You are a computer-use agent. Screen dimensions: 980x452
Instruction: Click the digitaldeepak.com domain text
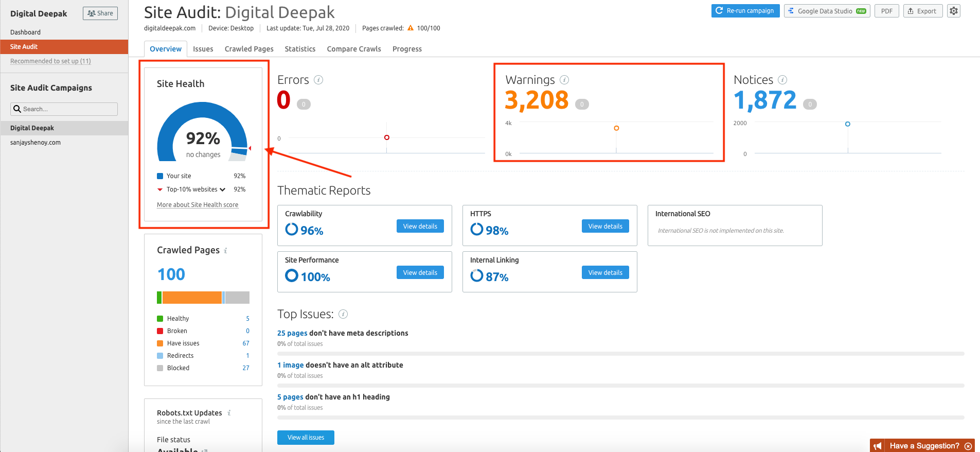tap(170, 28)
